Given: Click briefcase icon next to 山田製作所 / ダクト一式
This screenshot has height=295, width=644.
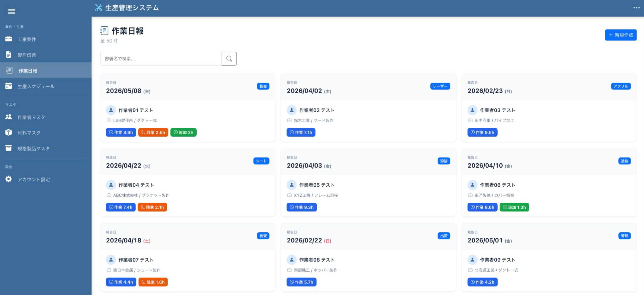Looking at the screenshot, I should click(109, 120).
